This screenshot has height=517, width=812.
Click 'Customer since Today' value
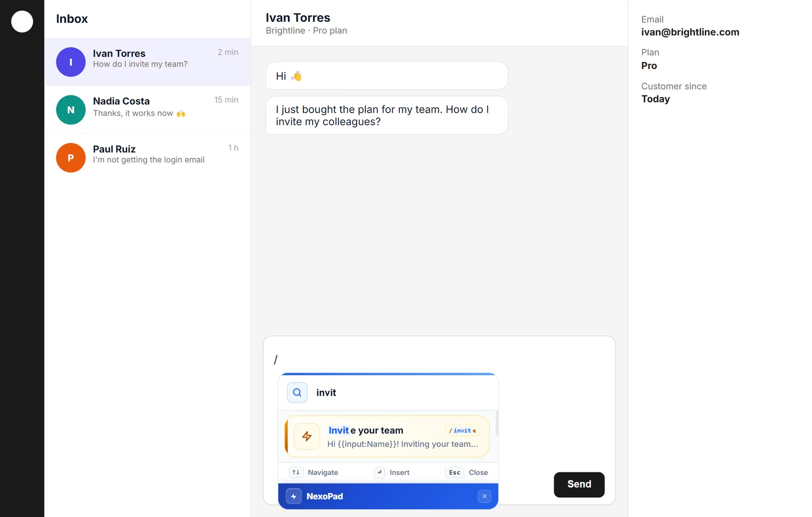(x=656, y=99)
